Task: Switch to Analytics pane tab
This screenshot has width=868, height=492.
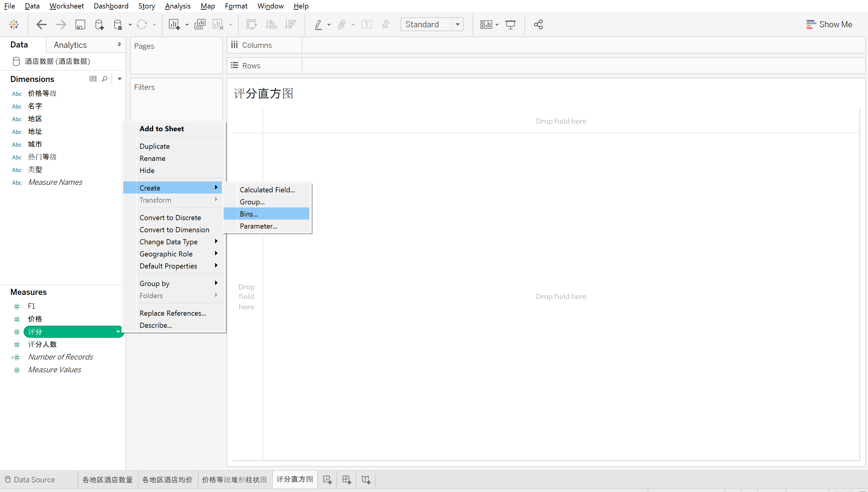Action: click(70, 45)
